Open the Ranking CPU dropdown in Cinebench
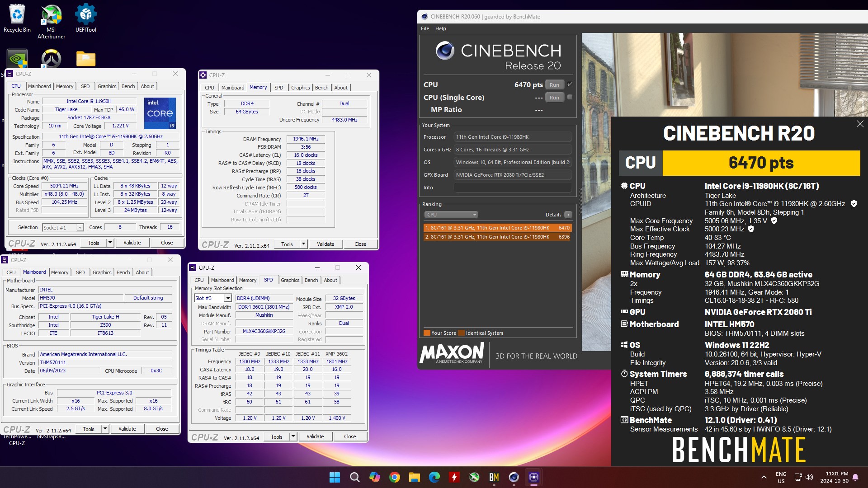Image resolution: width=868 pixels, height=488 pixels. point(451,215)
